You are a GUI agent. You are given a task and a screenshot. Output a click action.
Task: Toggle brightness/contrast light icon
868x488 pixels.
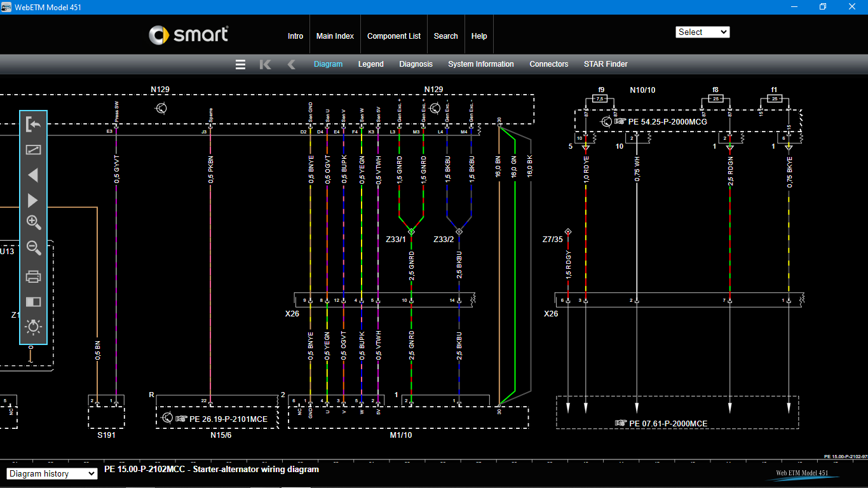pos(33,327)
